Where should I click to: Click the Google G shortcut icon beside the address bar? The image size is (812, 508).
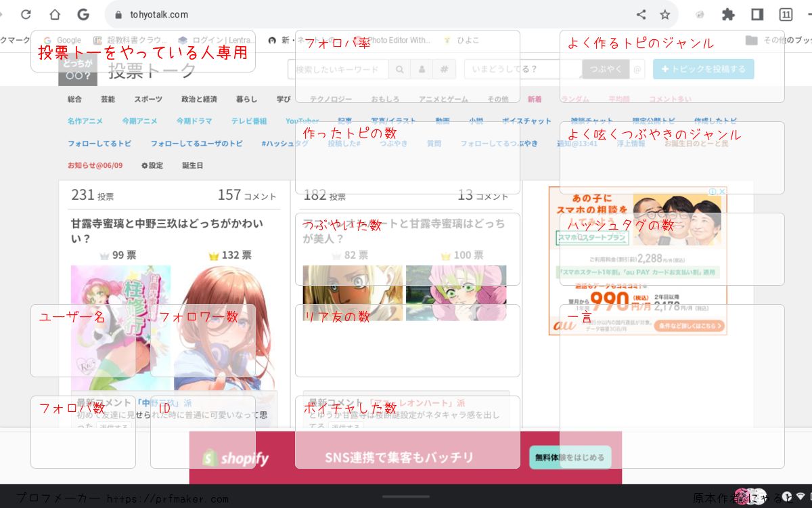point(83,14)
